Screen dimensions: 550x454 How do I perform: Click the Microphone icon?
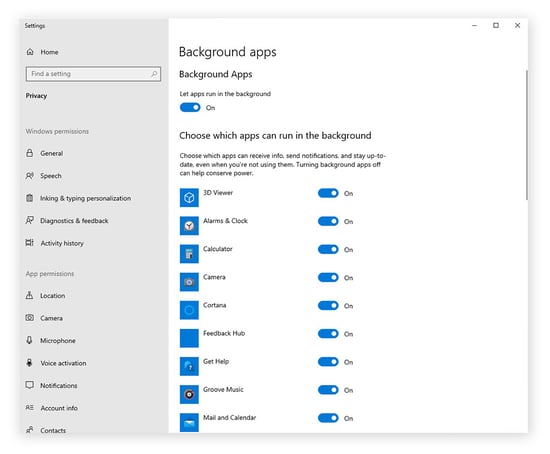(x=29, y=340)
